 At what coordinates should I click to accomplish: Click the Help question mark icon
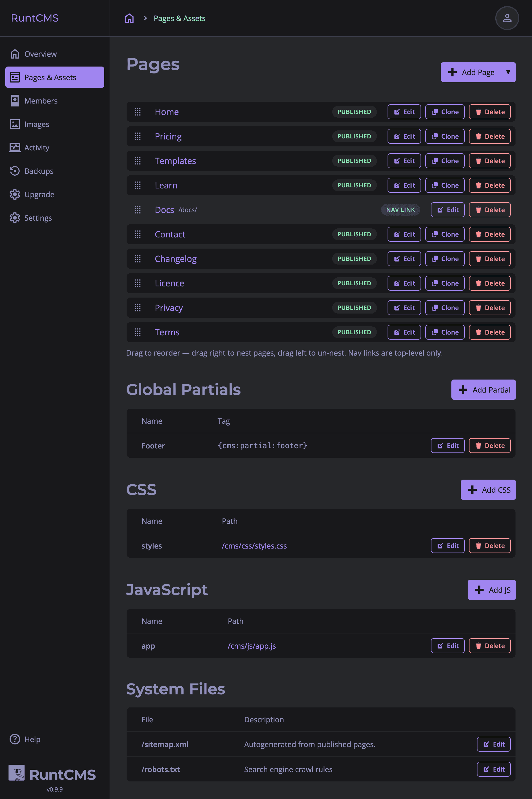point(15,739)
